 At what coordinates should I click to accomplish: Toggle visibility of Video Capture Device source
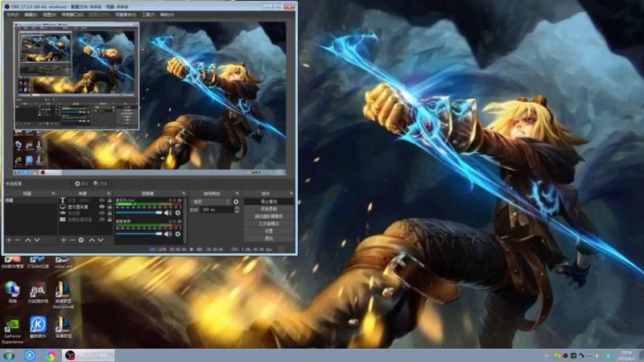tap(102, 220)
